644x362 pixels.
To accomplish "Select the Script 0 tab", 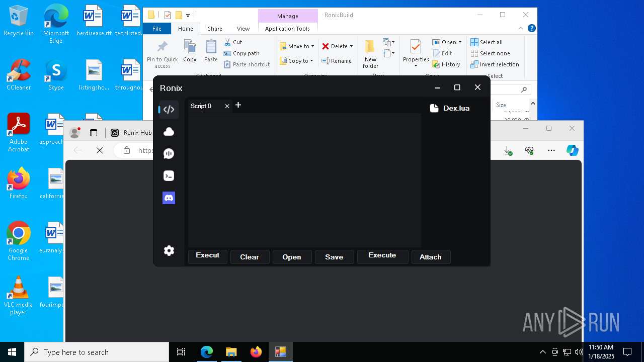I will click(210, 106).
